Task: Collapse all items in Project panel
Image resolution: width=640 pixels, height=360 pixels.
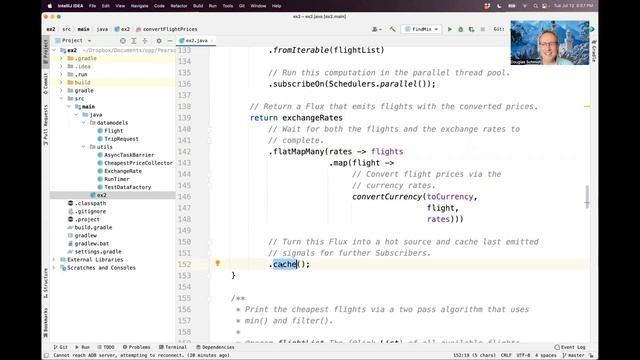Action: [x=145, y=41]
